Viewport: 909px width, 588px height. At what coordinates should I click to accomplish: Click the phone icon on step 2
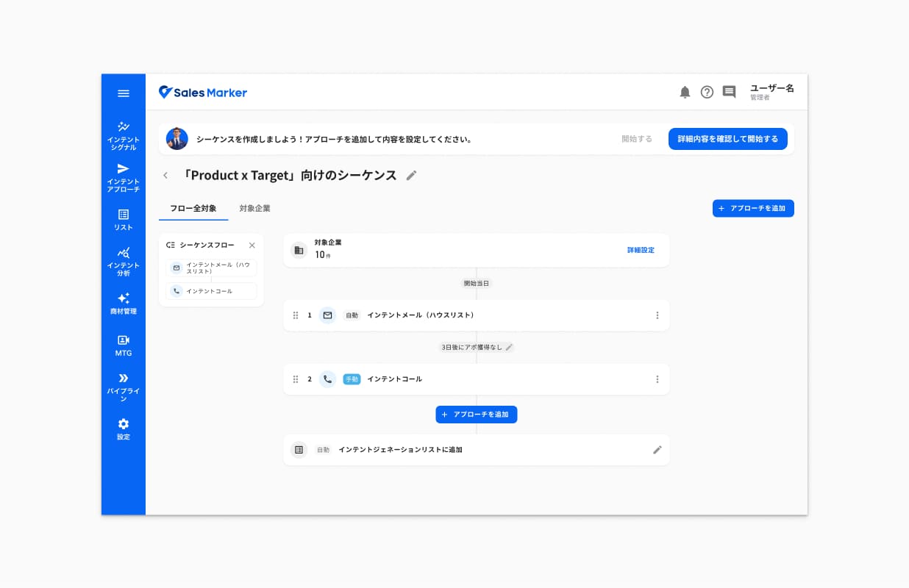tap(327, 379)
